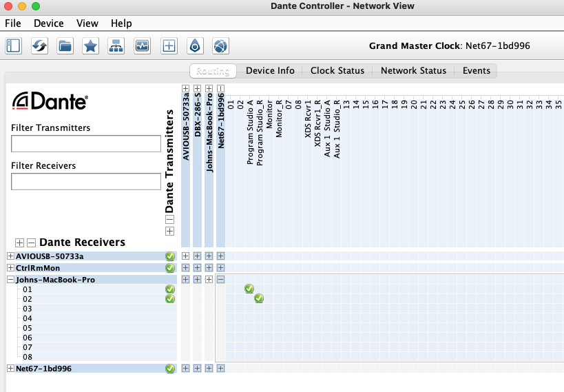Image resolution: width=564 pixels, height=392 pixels.
Task: Collapse all Dante Transmitters with minus box
Action: [x=170, y=220]
